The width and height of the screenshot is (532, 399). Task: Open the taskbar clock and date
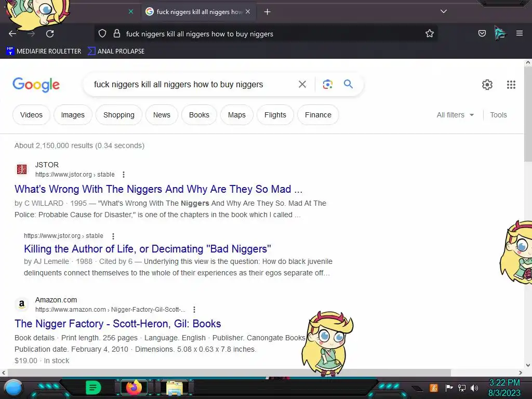point(504,388)
